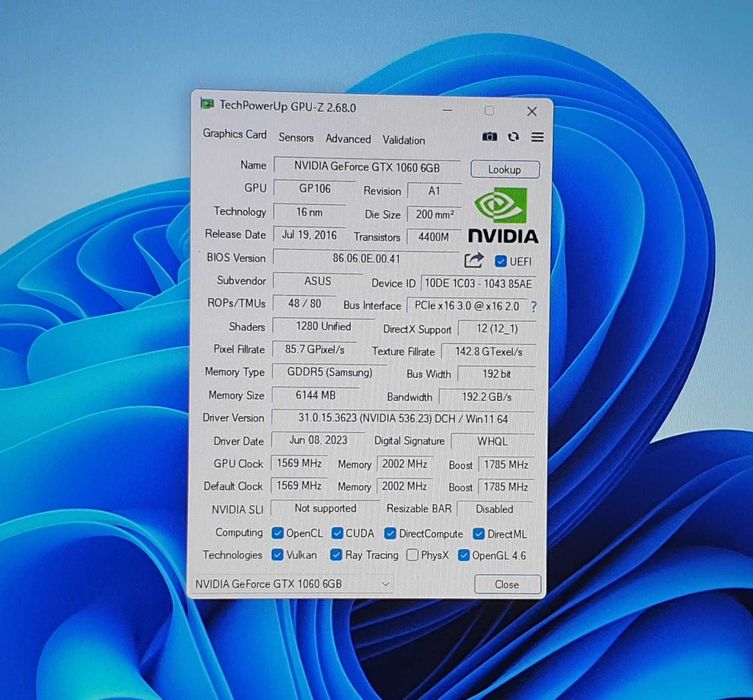Click the BIOS Version field 86.06.0E.00.41
753x700 pixels.
(x=366, y=258)
